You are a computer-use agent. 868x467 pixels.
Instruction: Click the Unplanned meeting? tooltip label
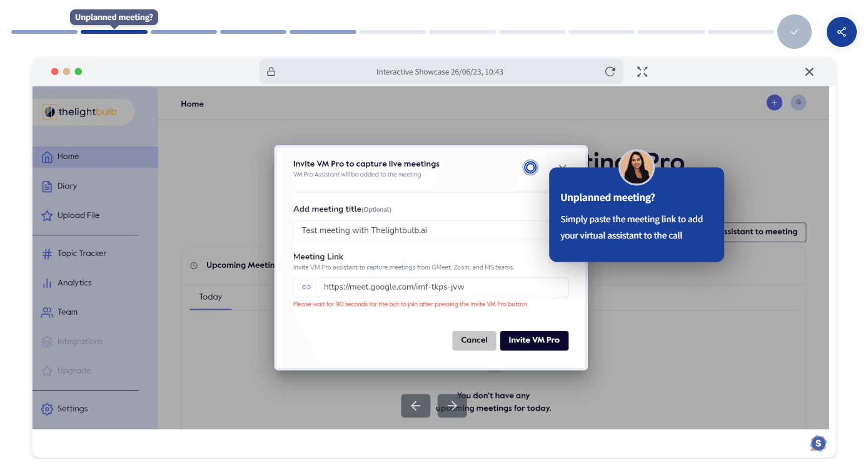[114, 18]
